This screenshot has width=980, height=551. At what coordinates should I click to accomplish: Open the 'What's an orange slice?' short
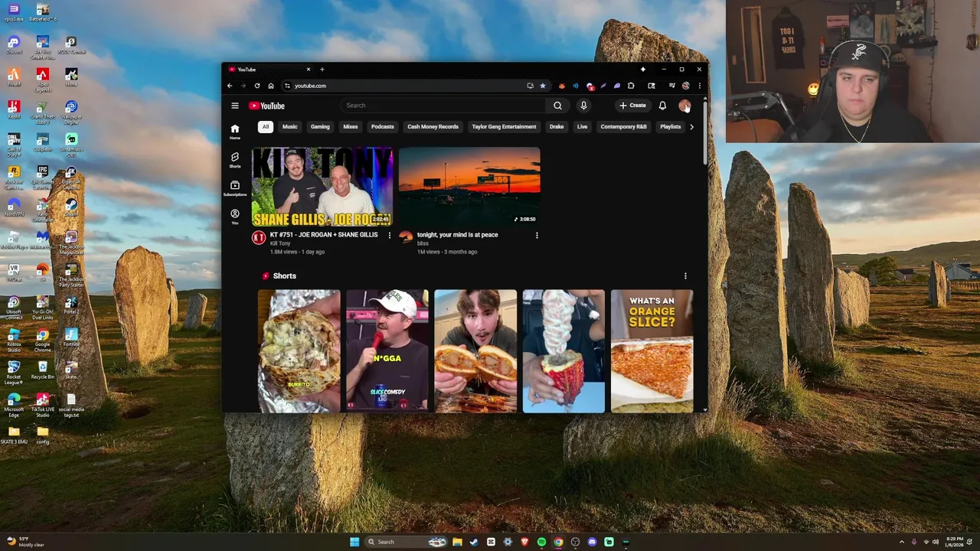click(x=652, y=351)
